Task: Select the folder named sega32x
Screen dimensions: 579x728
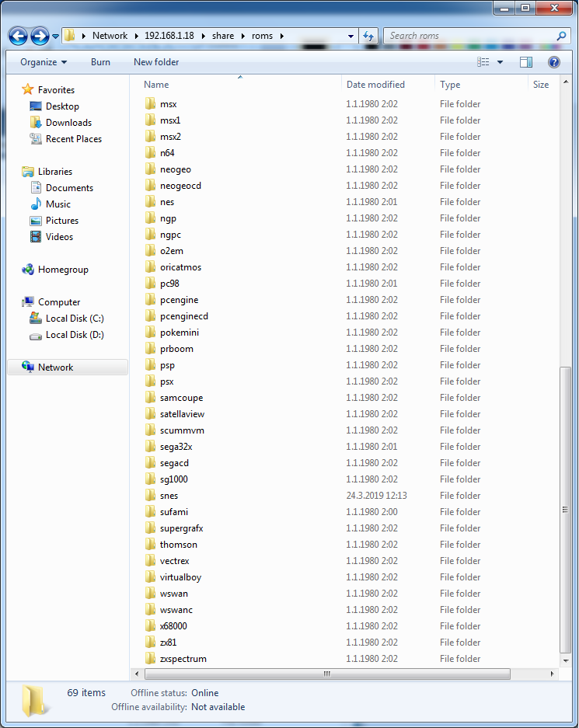Action: pyautogui.click(x=176, y=447)
